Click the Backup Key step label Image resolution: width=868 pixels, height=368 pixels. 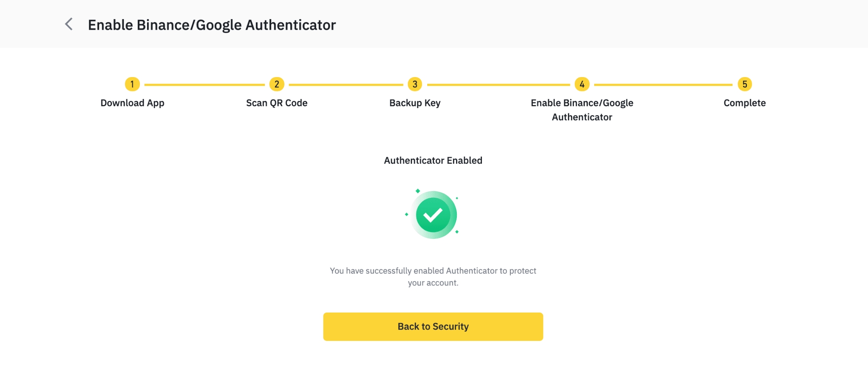(x=415, y=103)
